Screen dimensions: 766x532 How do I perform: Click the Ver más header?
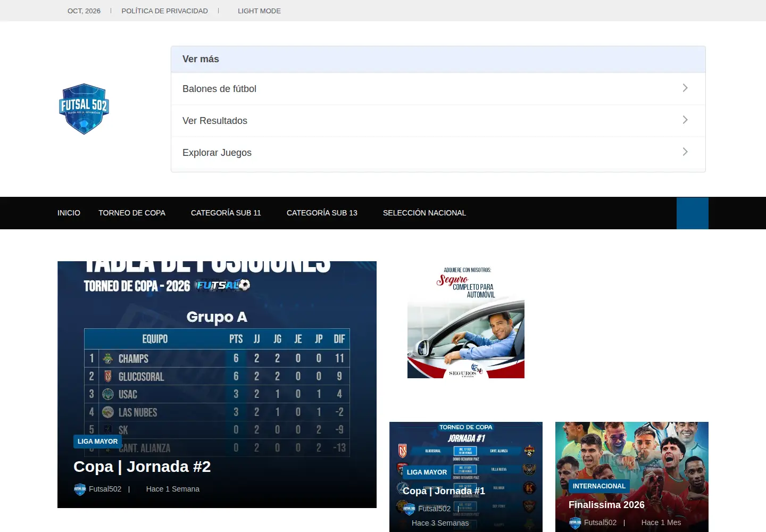click(438, 59)
